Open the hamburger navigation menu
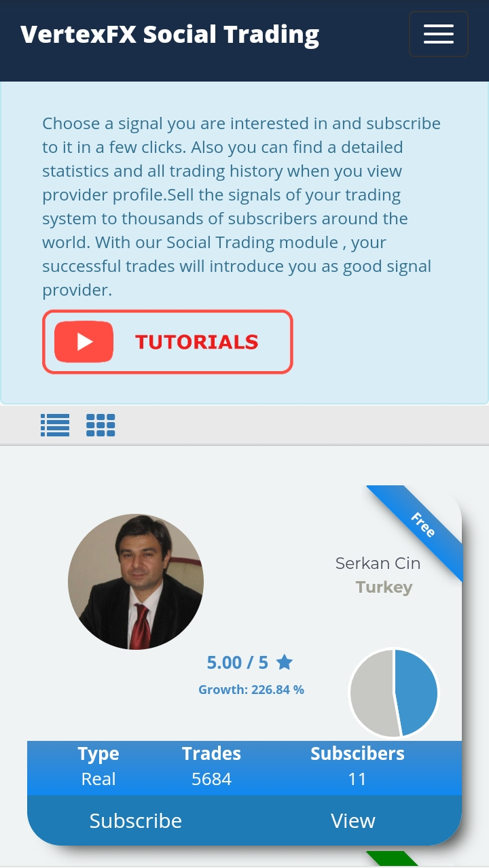Screen dimensions: 489x868 click(x=439, y=34)
